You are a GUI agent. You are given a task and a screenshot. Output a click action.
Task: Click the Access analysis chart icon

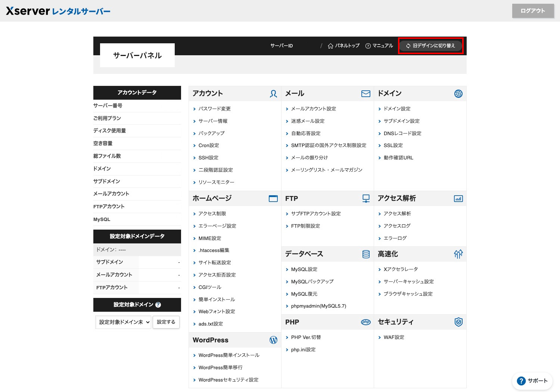coord(458,199)
